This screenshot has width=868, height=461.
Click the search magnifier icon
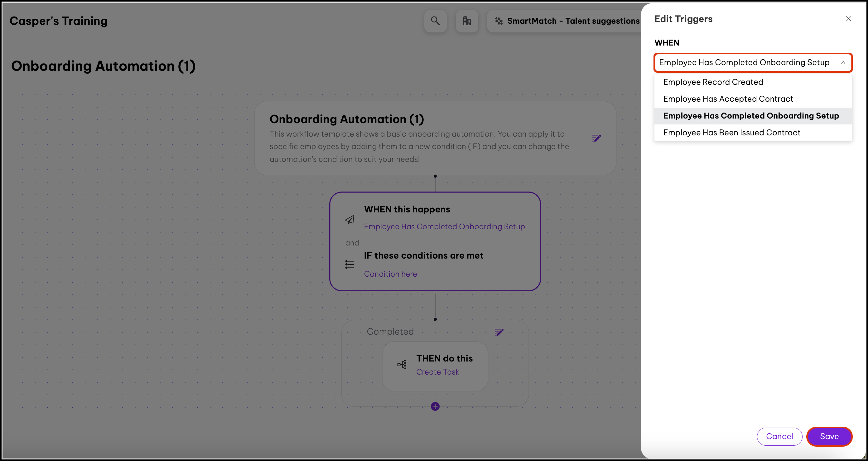tap(435, 21)
